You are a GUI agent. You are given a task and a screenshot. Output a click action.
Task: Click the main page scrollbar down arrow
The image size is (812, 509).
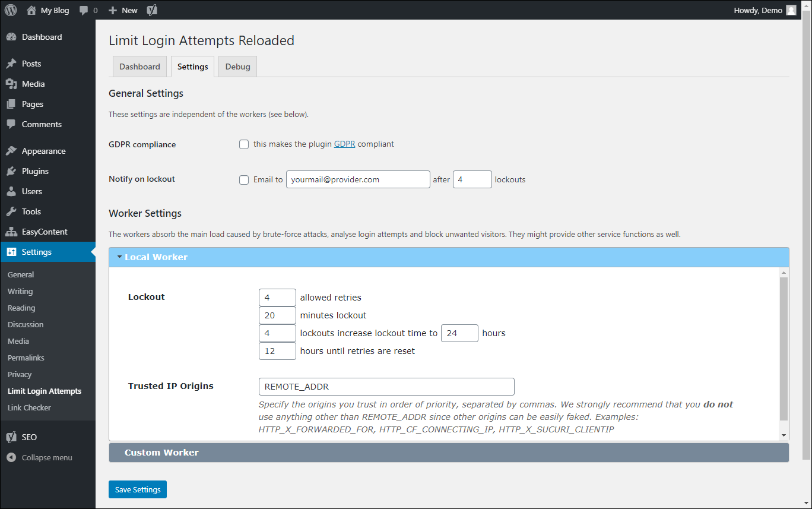(807, 503)
